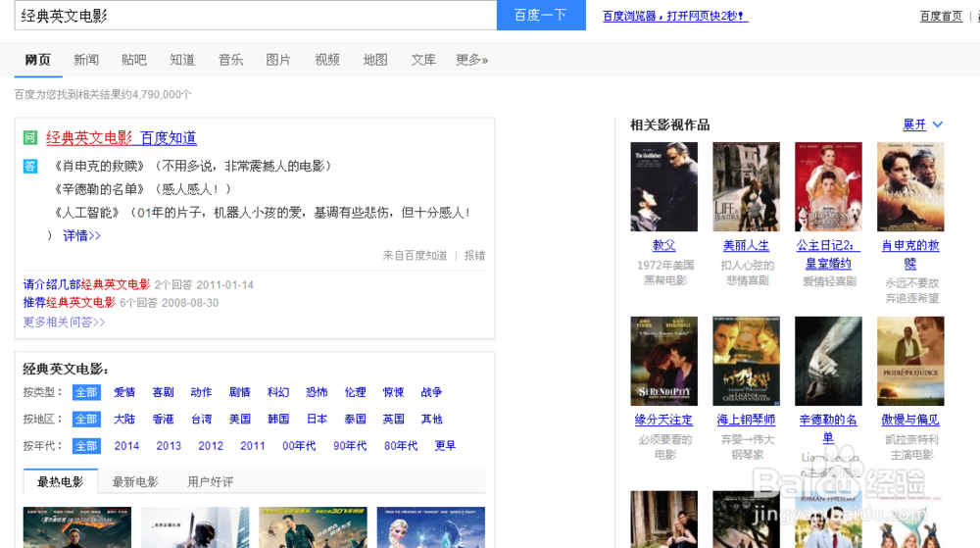980x548 pixels.
Task: Open the 海上钢琴师 movie poster
Action: [x=746, y=361]
